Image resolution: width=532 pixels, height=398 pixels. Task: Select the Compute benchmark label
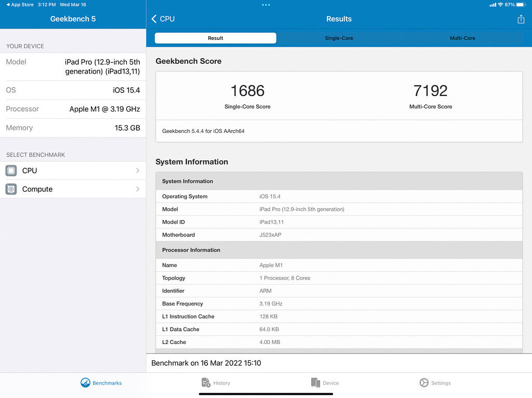[37, 189]
